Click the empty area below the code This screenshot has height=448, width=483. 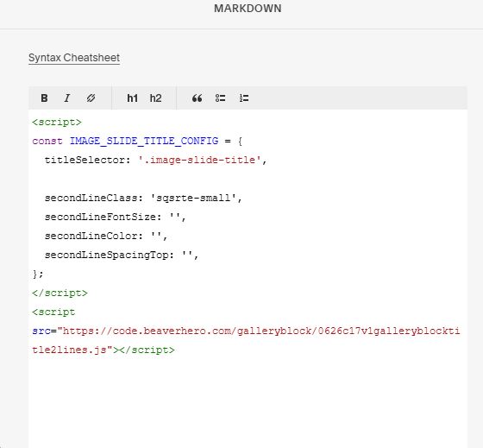tap(248, 401)
